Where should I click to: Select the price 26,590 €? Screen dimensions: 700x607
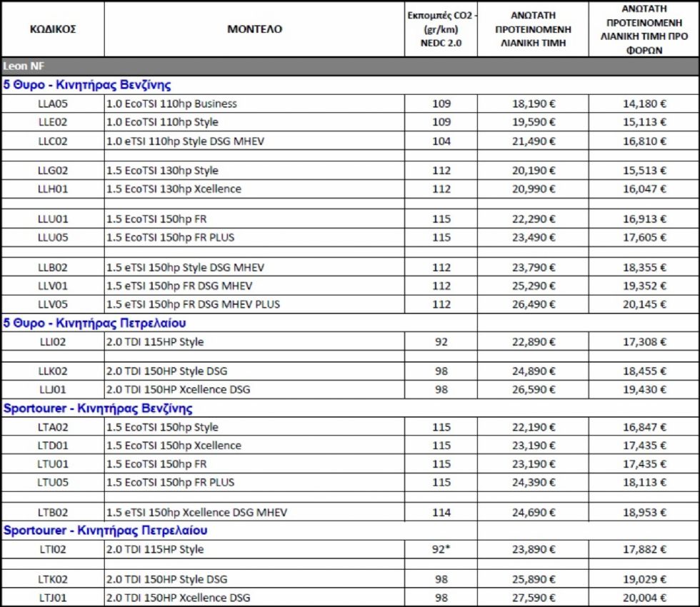[534, 390]
